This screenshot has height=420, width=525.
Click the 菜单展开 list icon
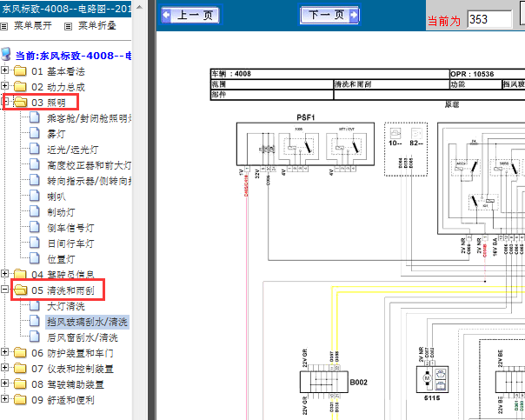point(3,26)
